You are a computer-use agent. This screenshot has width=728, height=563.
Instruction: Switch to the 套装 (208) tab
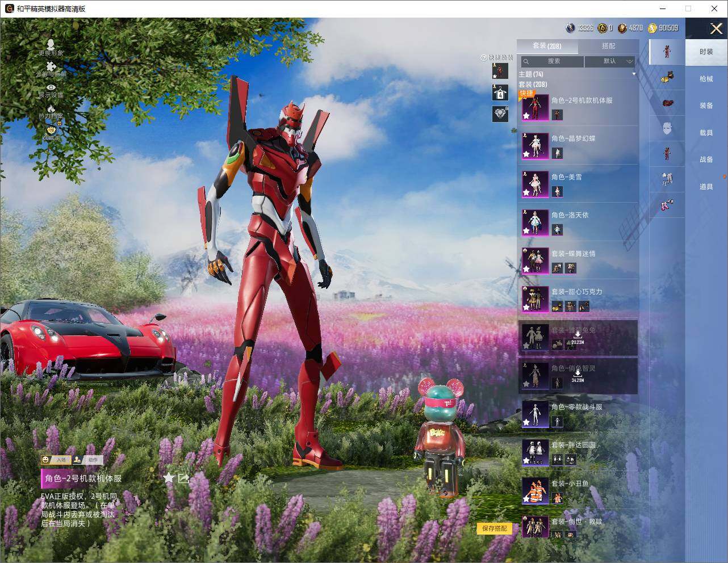click(547, 46)
